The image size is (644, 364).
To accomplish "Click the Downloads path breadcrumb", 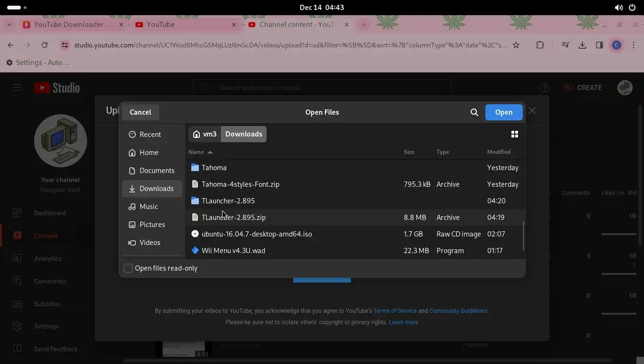I will 244,134.
